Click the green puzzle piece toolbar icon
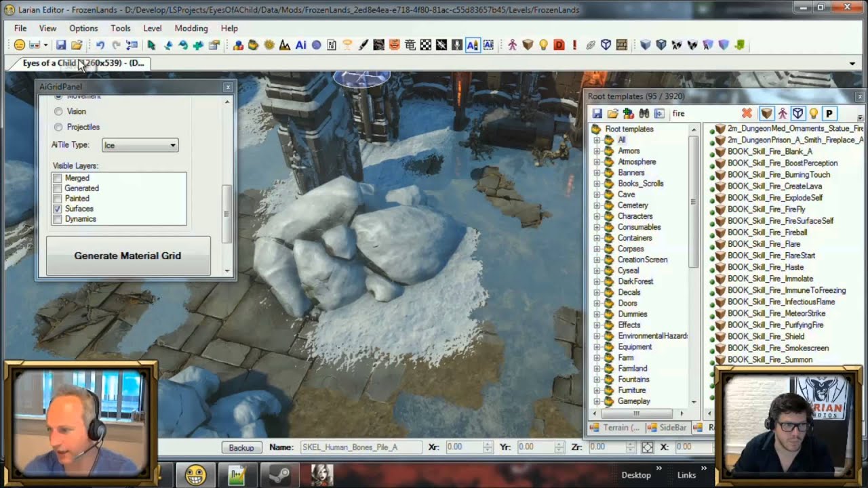The image size is (868, 488). [x=739, y=45]
